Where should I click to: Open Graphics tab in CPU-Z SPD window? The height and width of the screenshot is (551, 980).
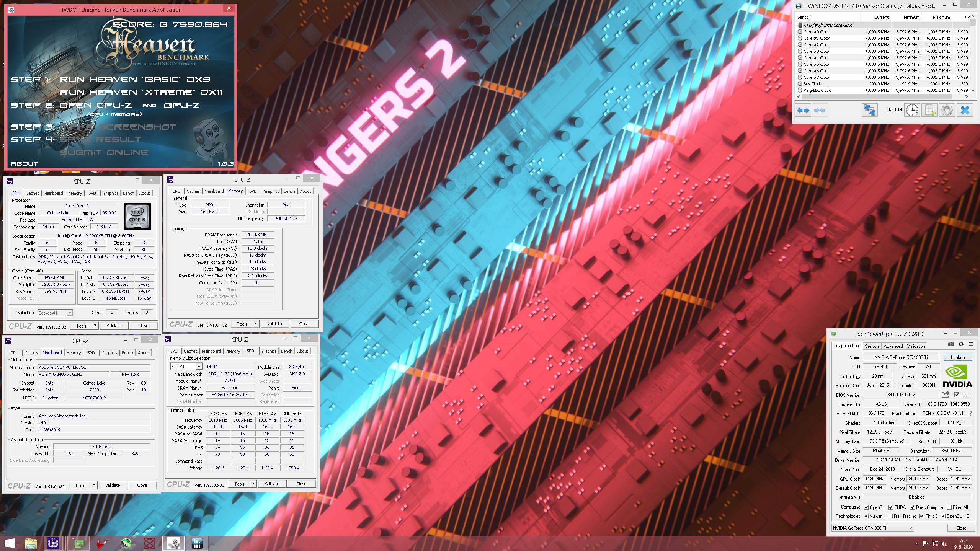pos(269,351)
